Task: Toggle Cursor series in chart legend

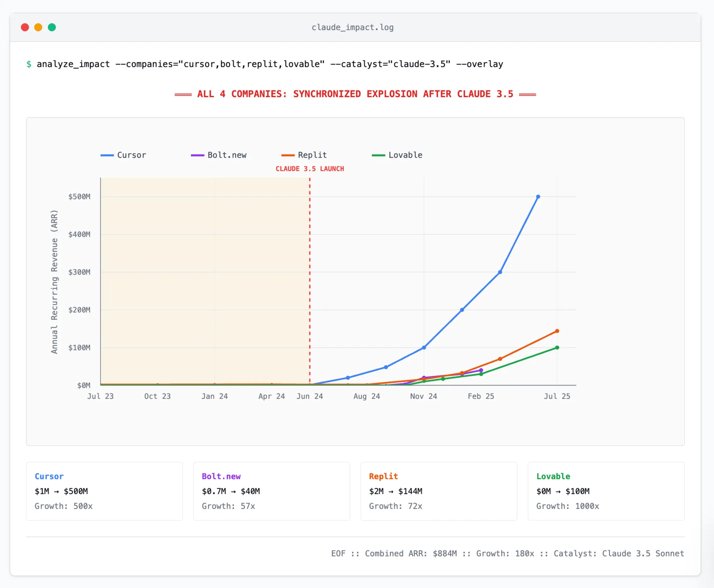Action: point(131,155)
